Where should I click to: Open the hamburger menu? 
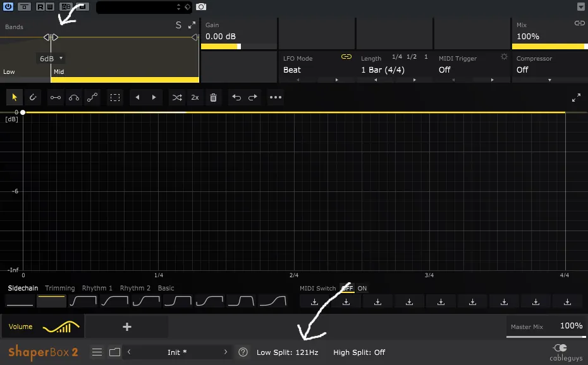(97, 352)
